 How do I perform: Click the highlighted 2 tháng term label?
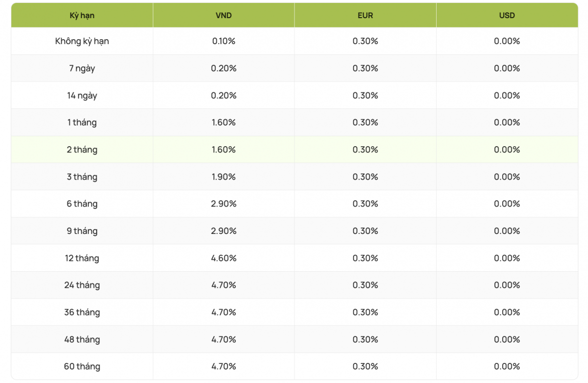[82, 150]
